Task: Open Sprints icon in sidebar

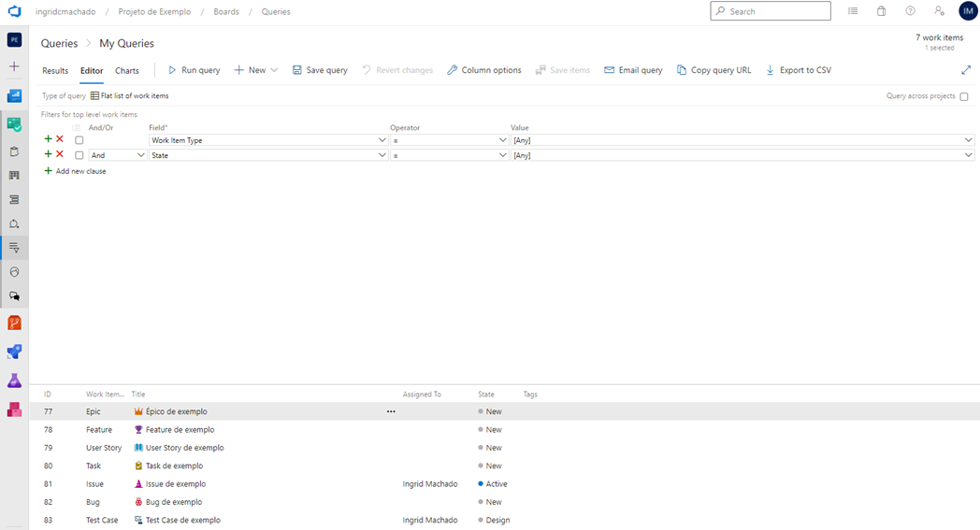Action: pos(14,223)
